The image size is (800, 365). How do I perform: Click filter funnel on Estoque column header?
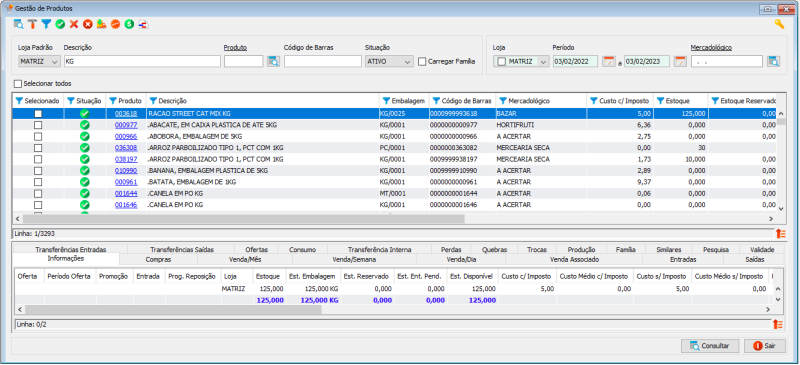pyautogui.click(x=660, y=101)
